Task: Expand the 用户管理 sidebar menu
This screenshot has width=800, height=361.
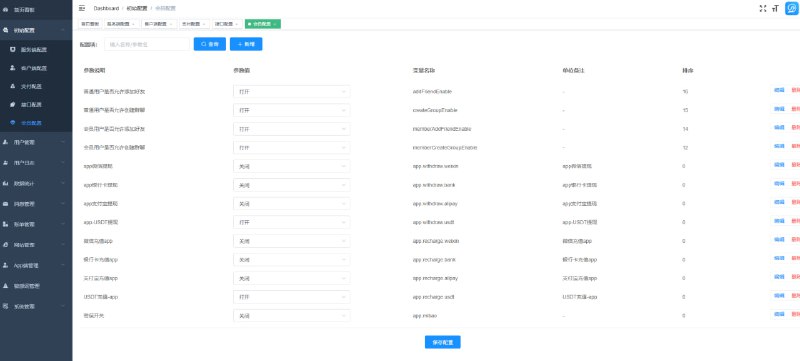Action: pos(36,142)
